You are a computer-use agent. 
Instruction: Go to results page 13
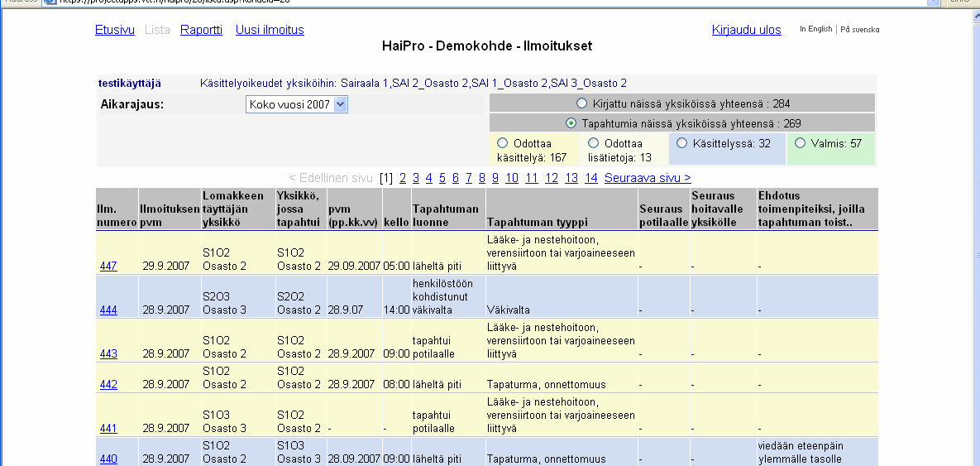point(571,178)
